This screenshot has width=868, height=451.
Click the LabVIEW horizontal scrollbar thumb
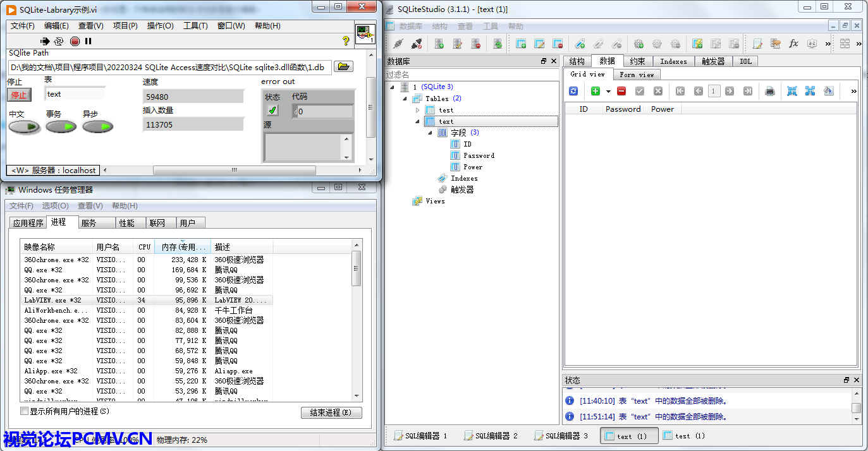point(234,171)
